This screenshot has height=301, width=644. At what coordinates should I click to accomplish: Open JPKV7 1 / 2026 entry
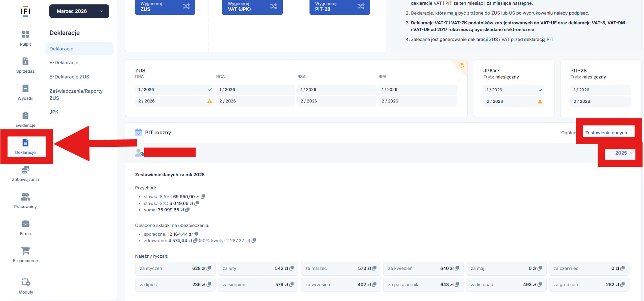514,90
